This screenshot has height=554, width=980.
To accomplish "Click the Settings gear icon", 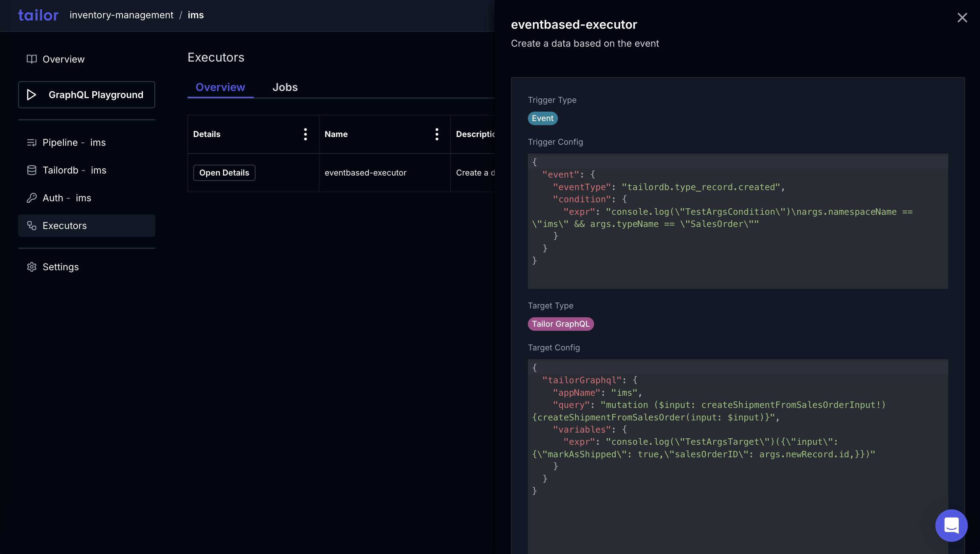I will tap(31, 267).
